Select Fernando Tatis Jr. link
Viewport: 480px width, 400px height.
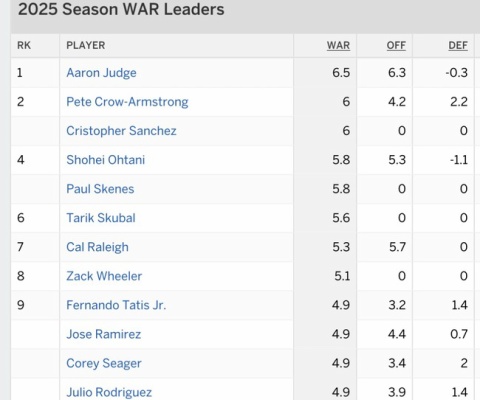(x=116, y=305)
